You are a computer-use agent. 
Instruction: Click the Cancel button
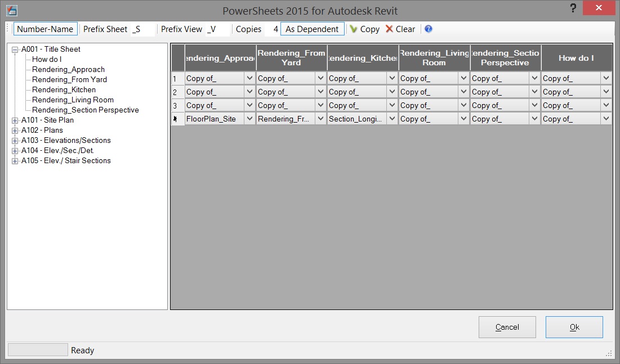507,327
